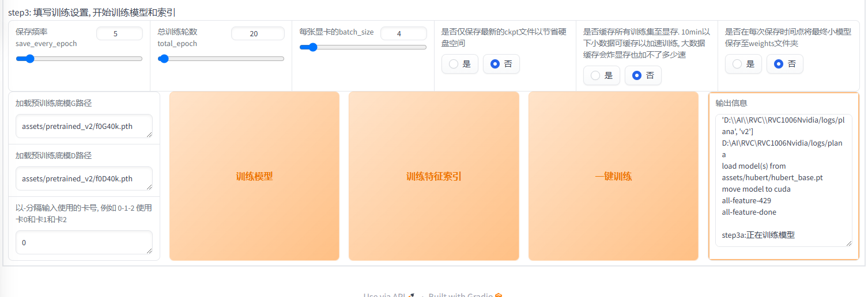Viewport: 868px width, 297px height.
Task: Adjust the save_every_epoch slider
Action: 79,59
